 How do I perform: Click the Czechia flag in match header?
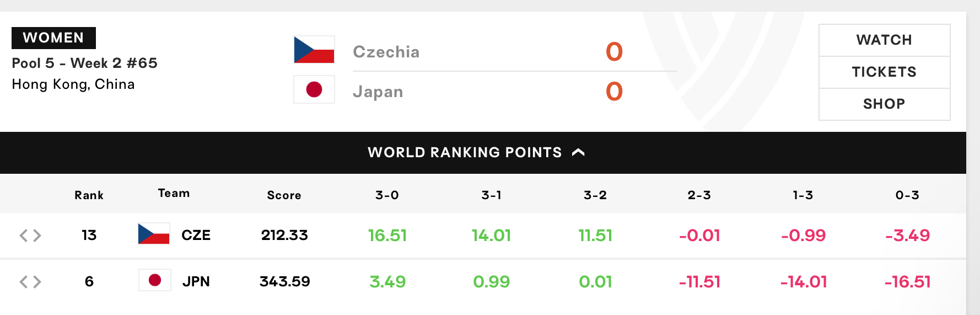(x=314, y=50)
